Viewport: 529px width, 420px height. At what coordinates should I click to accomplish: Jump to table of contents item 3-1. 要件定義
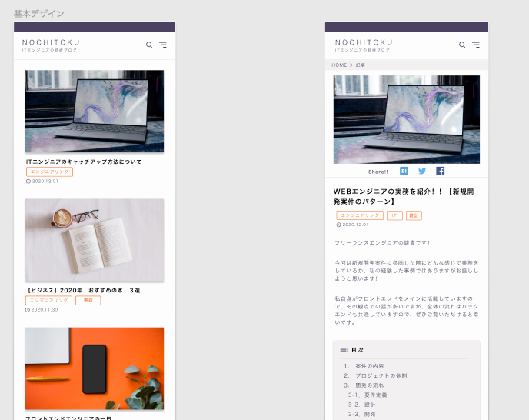(x=368, y=395)
